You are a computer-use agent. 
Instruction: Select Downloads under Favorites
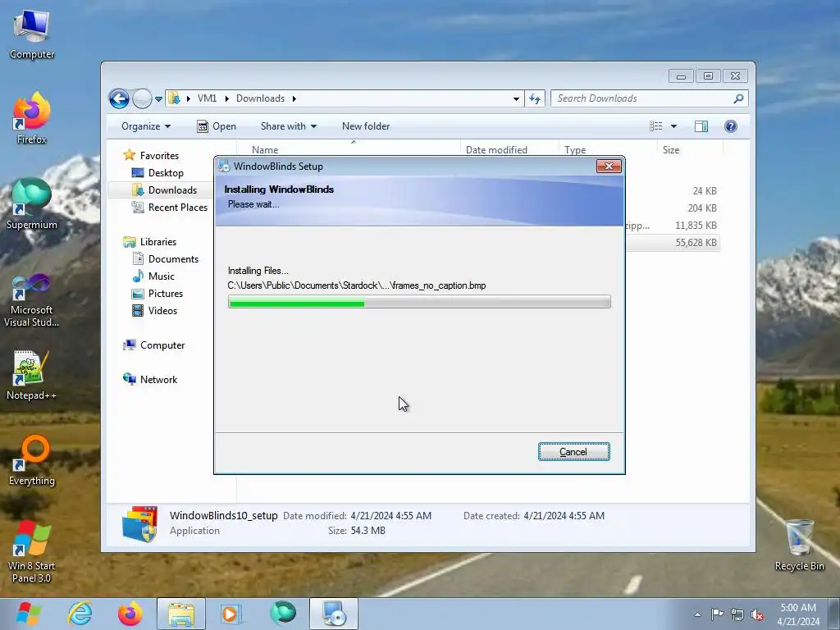coord(164,190)
